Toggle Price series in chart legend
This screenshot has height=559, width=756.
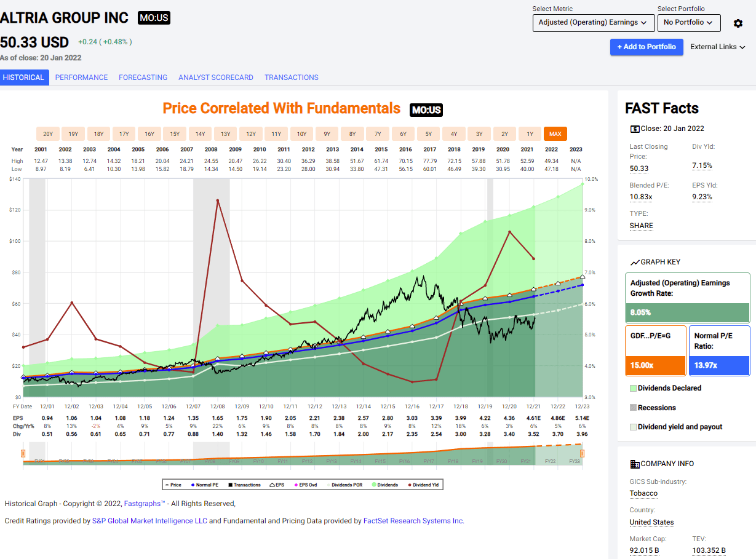(x=175, y=485)
